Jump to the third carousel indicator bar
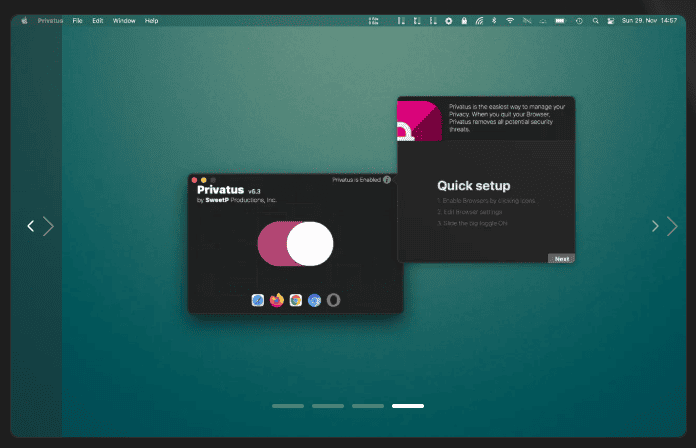696x448 pixels. click(368, 406)
